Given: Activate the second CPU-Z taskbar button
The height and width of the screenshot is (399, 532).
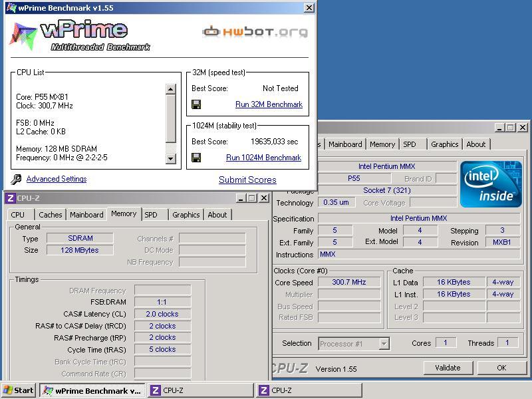Looking at the screenshot, I should [x=309, y=390].
